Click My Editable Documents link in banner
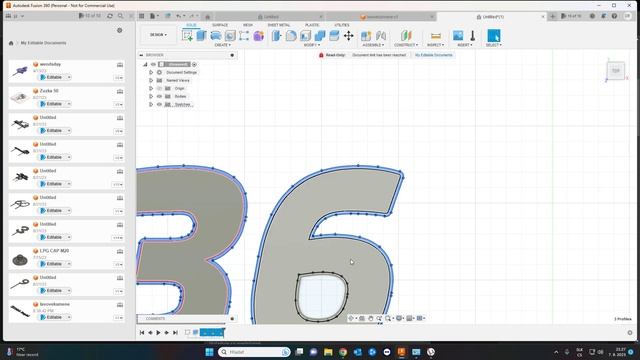The height and width of the screenshot is (360, 640). (x=433, y=55)
